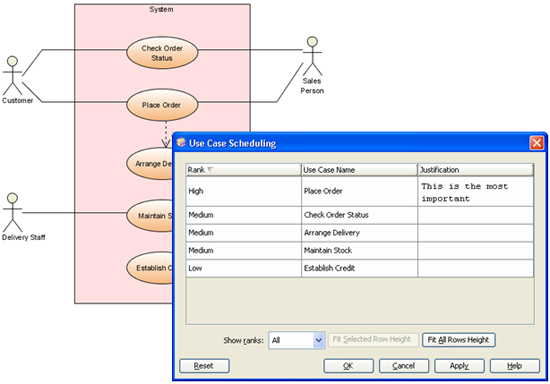This screenshot has width=550, height=384.
Task: Click the Apply button
Action: click(x=459, y=366)
